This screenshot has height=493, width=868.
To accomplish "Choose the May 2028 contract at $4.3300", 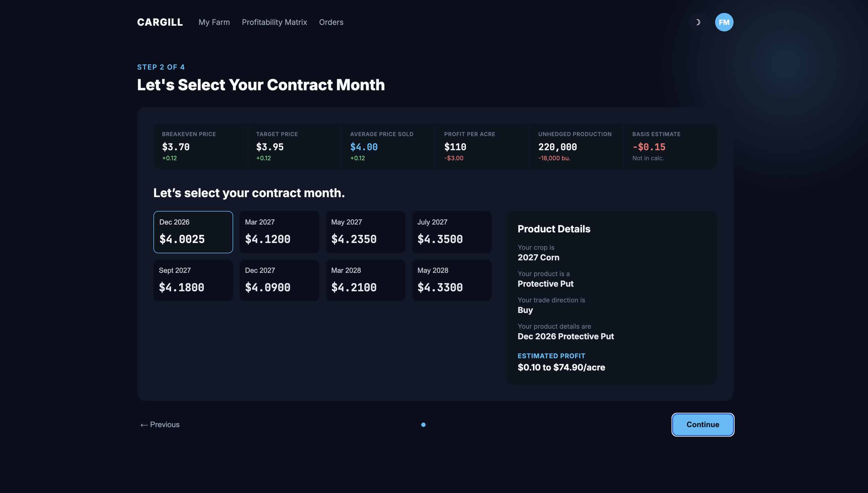I will coord(451,280).
